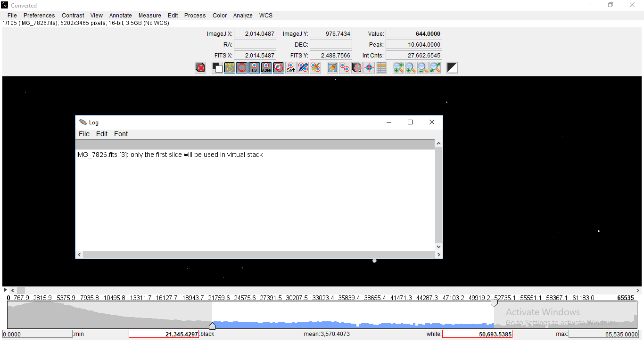Click the Log window scroll down arrow
This screenshot has width=644, height=343.
438,246
